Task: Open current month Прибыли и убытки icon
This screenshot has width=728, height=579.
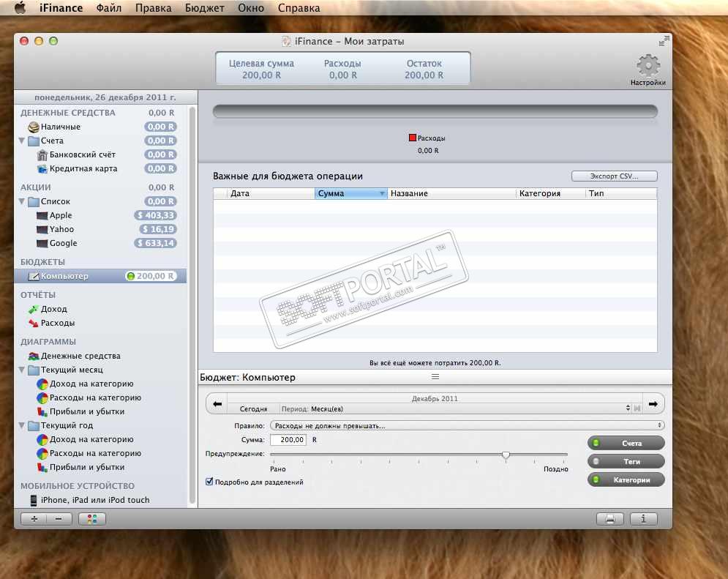Action: [x=42, y=411]
